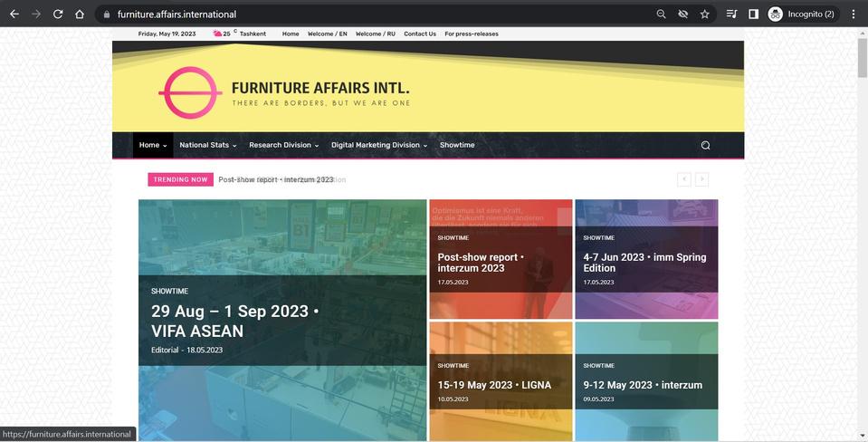Open the Welcome / RU link
Viewport: 868px width, 442px height.
376,34
